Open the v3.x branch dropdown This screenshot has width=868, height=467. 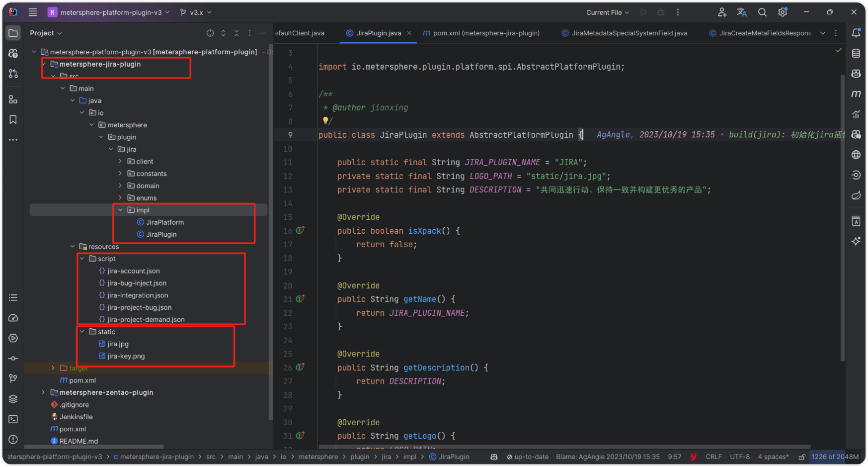(196, 12)
